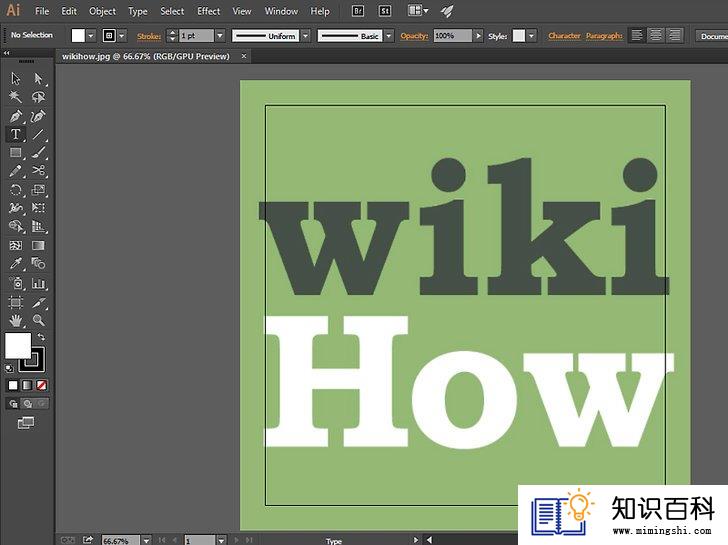The width and height of the screenshot is (728, 545).
Task: Align paragraph text left
Action: tap(637, 35)
